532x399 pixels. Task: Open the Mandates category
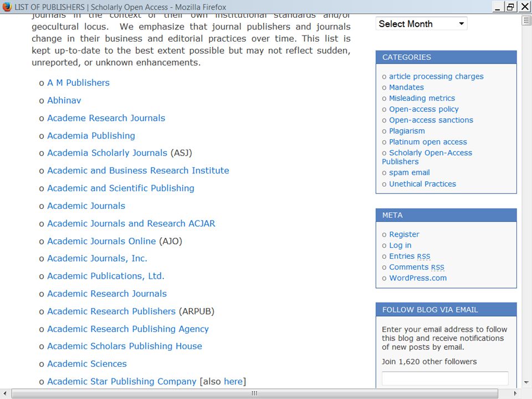point(406,87)
